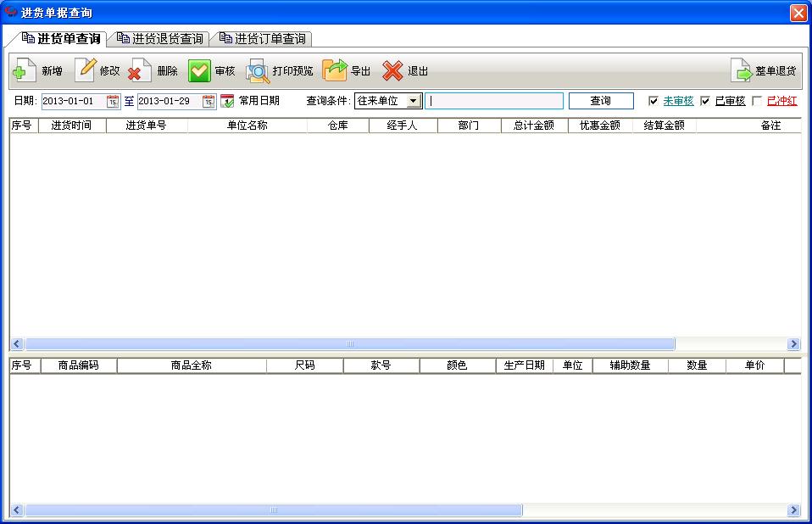Image resolution: width=812 pixels, height=524 pixels.
Task: Close the 进货单据查询 window
Action: pos(798,13)
